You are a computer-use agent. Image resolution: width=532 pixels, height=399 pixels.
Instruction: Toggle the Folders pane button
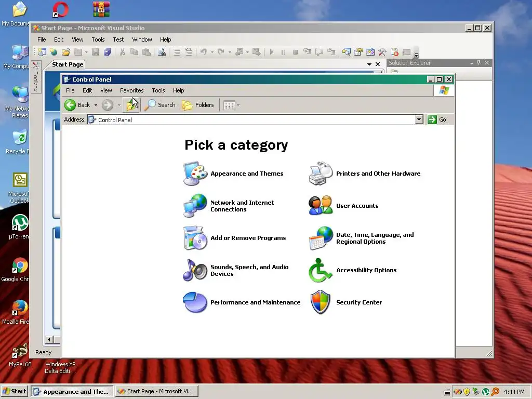click(x=198, y=105)
